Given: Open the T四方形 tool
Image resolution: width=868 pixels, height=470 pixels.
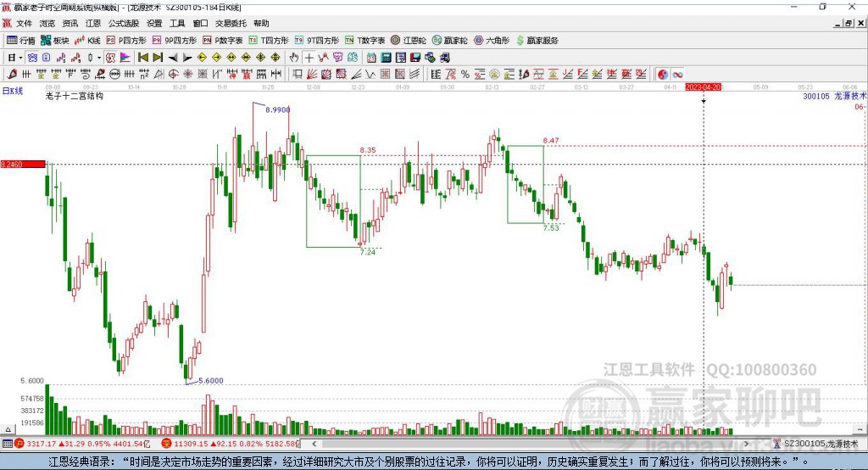Looking at the screenshot, I should (x=269, y=41).
